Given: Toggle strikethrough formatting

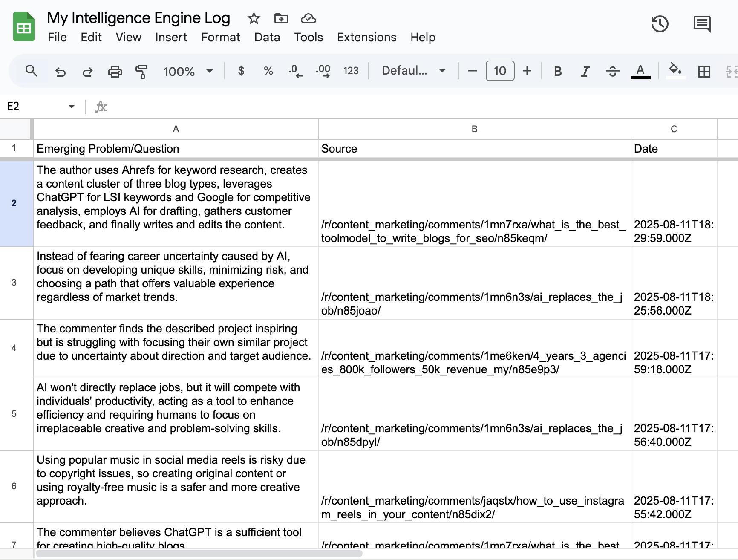Looking at the screenshot, I should 612,71.
